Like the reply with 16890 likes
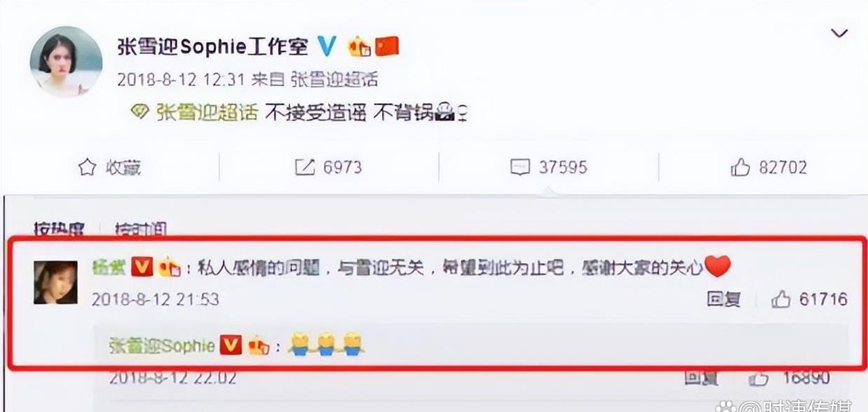This screenshot has width=868, height=412. click(x=789, y=379)
